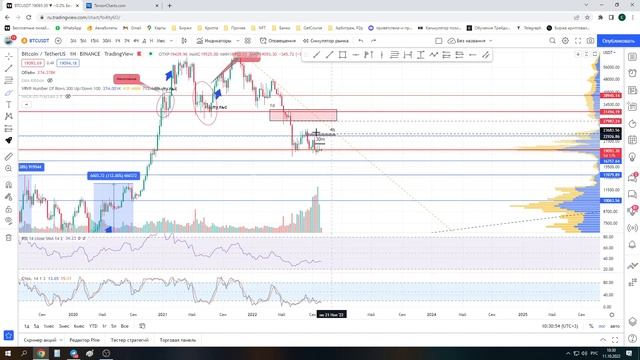
Task: Select price range tool in favorites toolbar
Action: (x=420, y=55)
